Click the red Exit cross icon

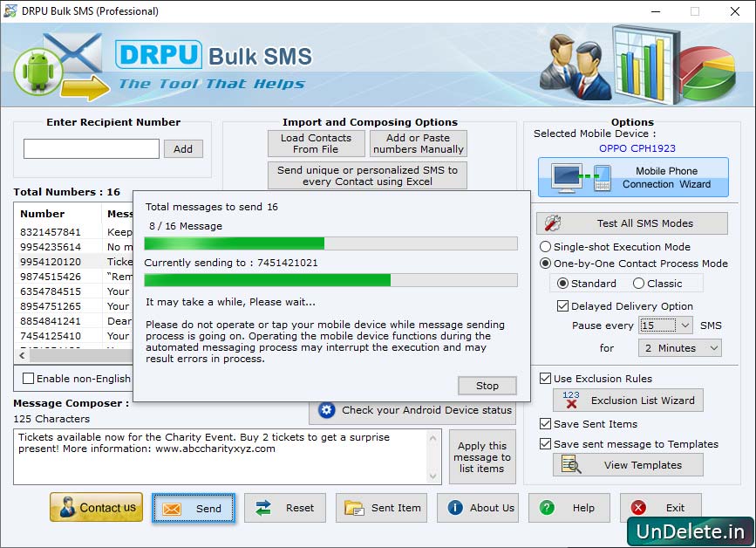(x=638, y=508)
